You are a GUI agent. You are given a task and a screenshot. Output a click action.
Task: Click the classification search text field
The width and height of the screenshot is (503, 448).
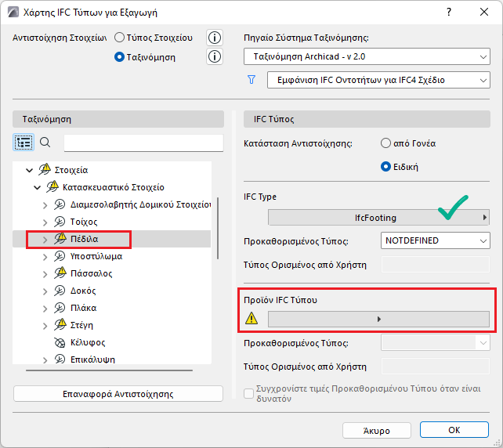click(x=143, y=143)
